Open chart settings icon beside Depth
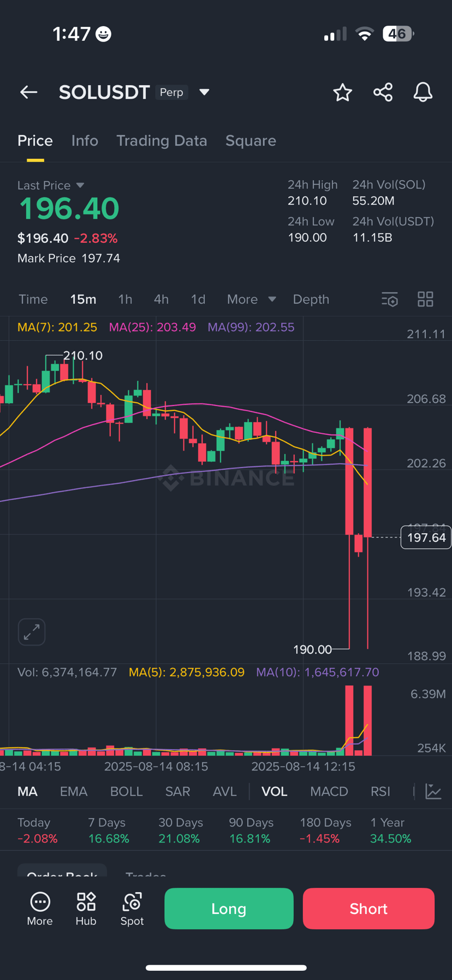Viewport: 452px width, 980px height. point(390,299)
